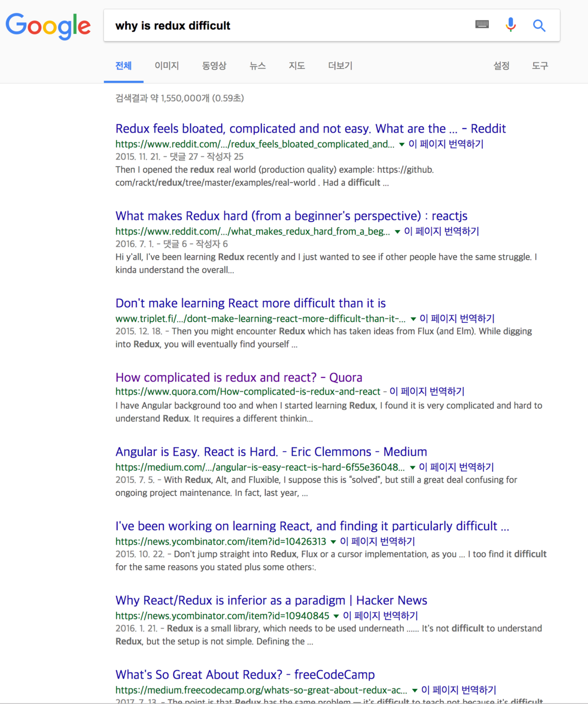Viewport: 588px width, 704px height.
Task: Switch to the 동영상 tab
Action: coord(214,66)
